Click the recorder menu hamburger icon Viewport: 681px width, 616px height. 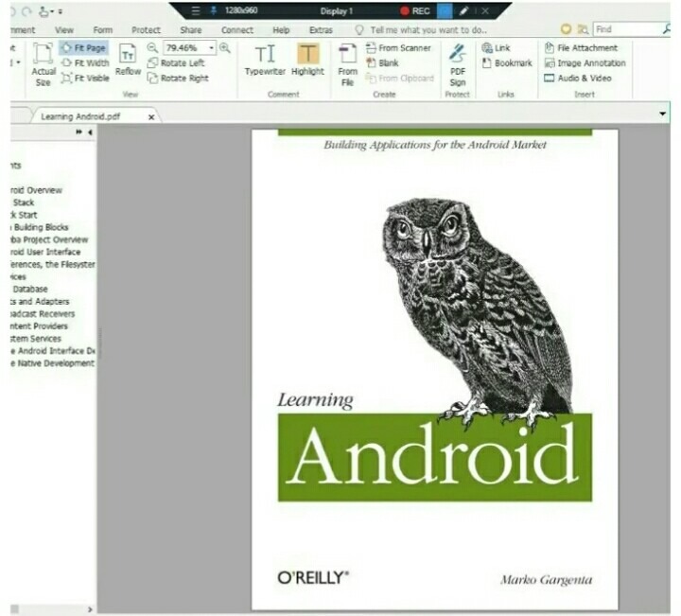coord(196,10)
